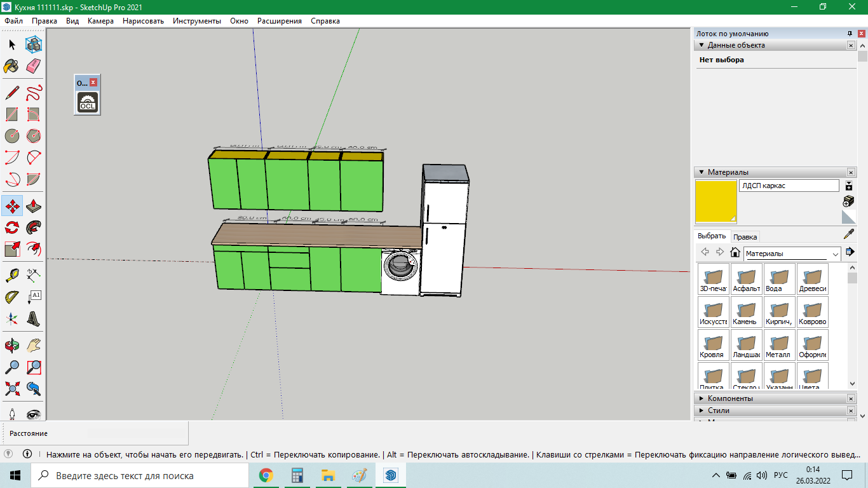Select the Circle tool

point(12,136)
